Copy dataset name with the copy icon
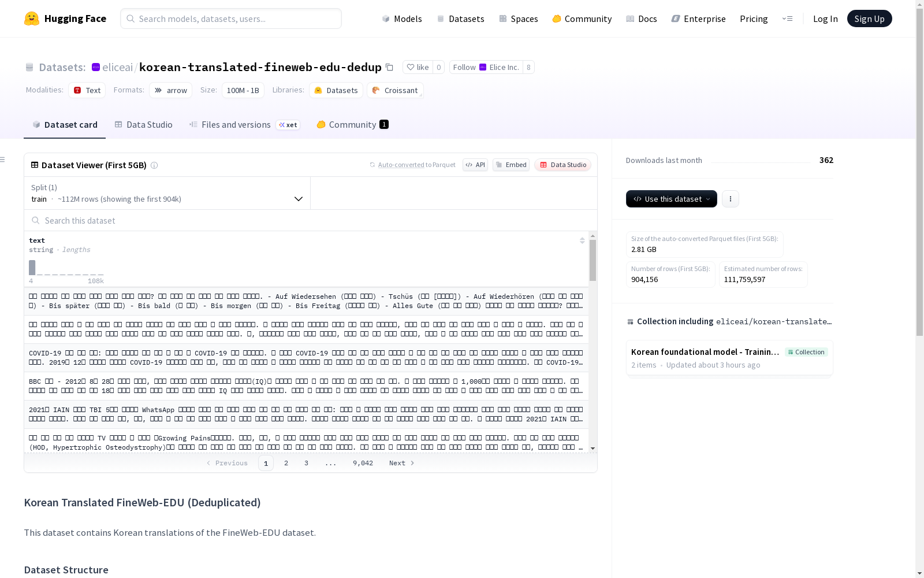Screen dimensions: 924x578 (389, 67)
